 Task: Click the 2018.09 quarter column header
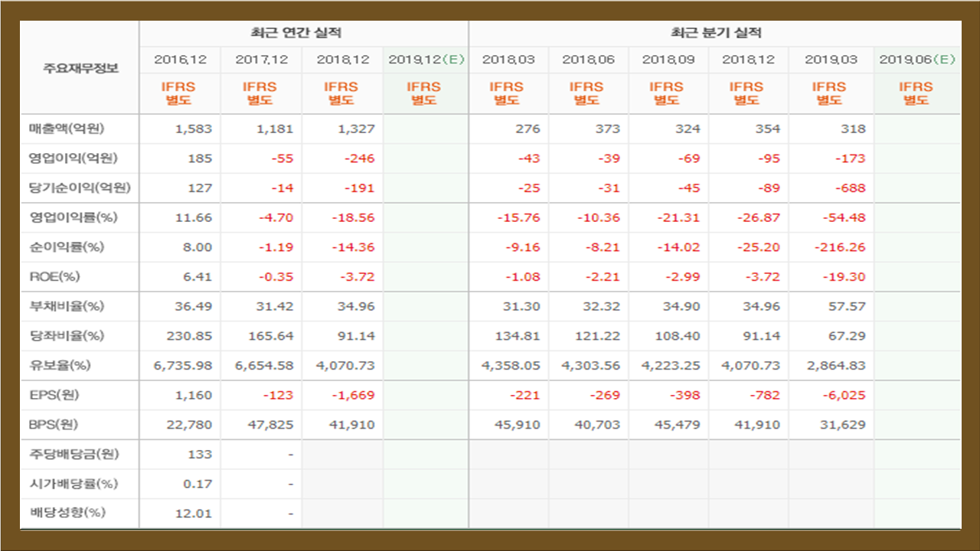668,60
